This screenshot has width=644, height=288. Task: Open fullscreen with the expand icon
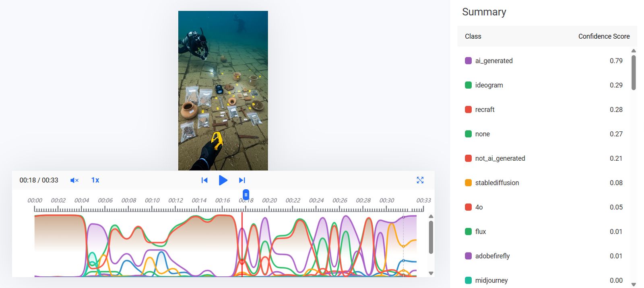click(420, 180)
